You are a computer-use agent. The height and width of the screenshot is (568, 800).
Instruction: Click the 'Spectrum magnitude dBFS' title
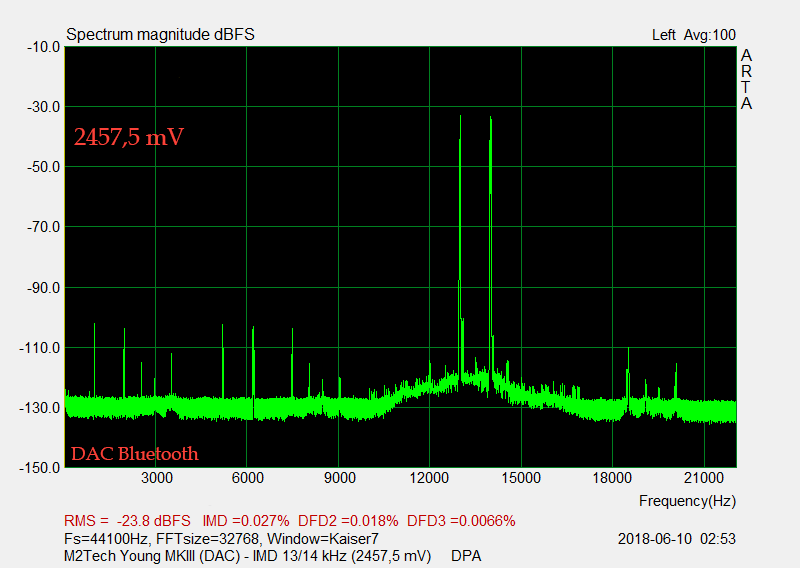[160, 35]
